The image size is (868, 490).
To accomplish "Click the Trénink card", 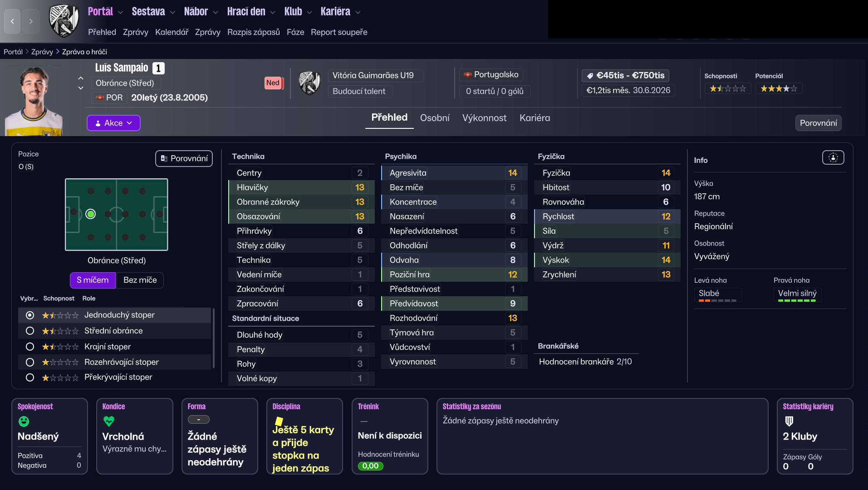I will 390,436.
